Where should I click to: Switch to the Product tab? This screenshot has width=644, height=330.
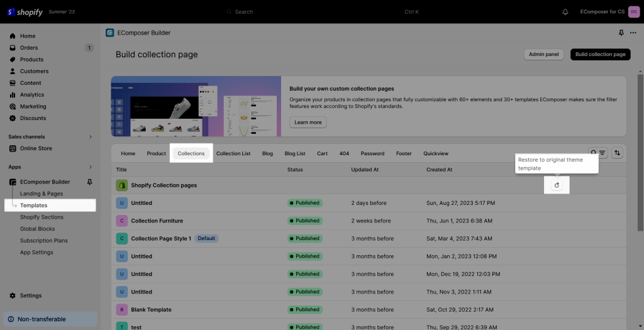[x=157, y=153]
